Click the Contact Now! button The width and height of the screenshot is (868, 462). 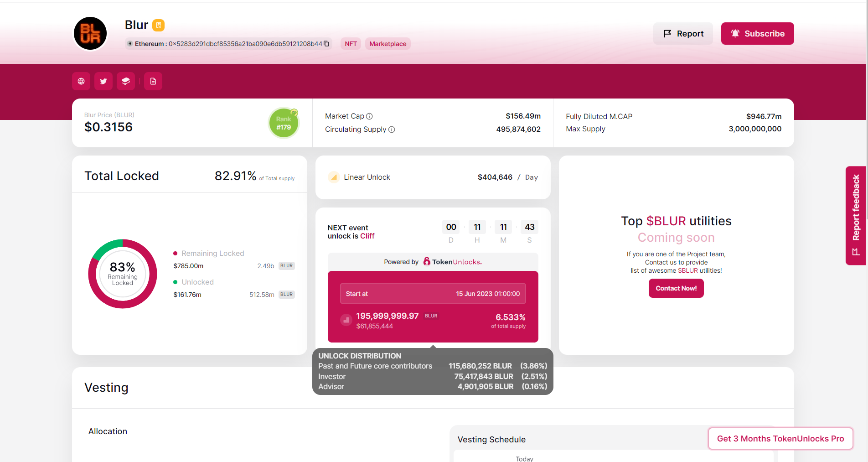pyautogui.click(x=676, y=288)
